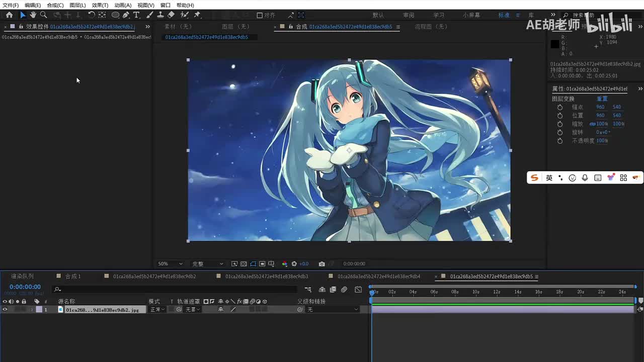The width and height of the screenshot is (644, 362).
Task: Take a snapshot with the camera icon
Action: coord(322,263)
